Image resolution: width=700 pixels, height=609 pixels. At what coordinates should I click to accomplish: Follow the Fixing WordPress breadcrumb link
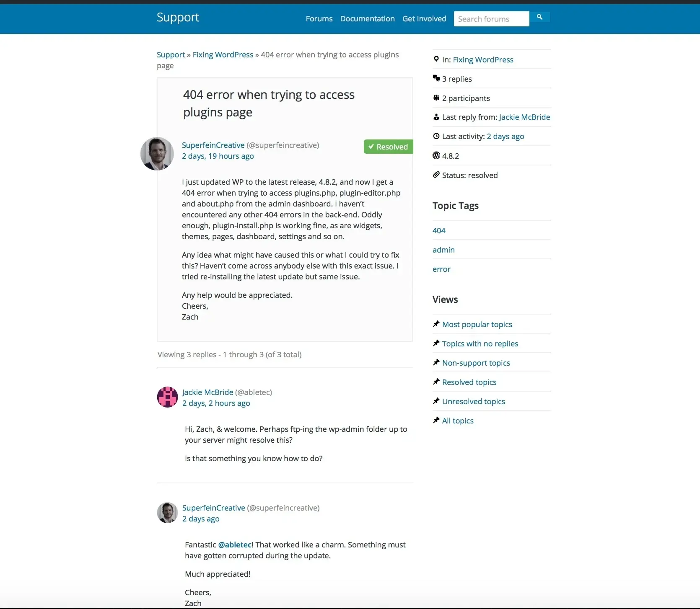(x=223, y=55)
